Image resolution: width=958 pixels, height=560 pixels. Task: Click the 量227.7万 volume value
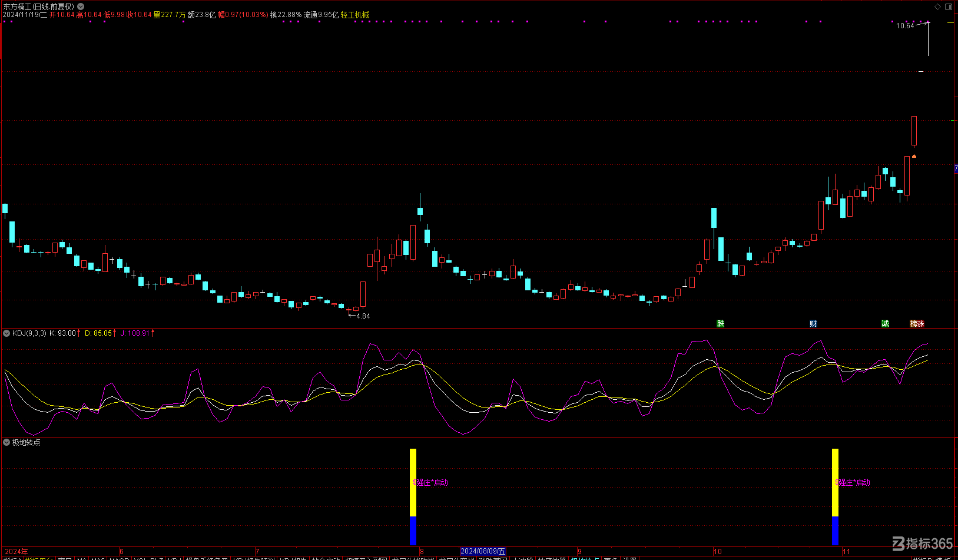170,15
